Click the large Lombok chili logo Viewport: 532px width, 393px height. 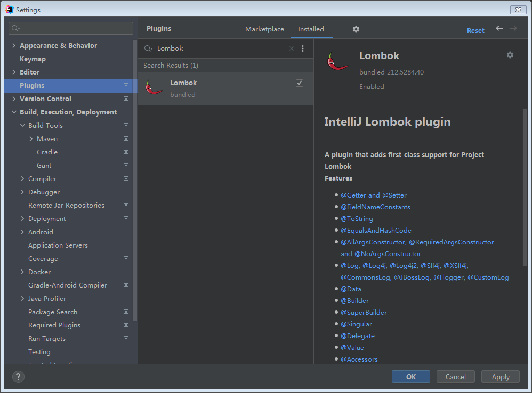(337, 62)
